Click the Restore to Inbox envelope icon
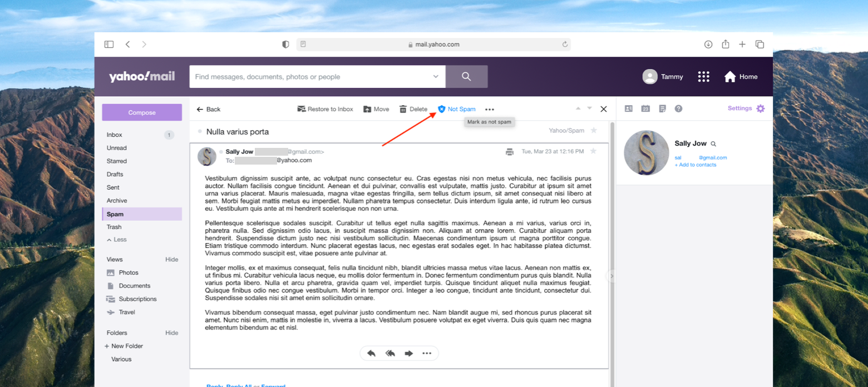Image resolution: width=868 pixels, height=387 pixels. [x=302, y=109]
